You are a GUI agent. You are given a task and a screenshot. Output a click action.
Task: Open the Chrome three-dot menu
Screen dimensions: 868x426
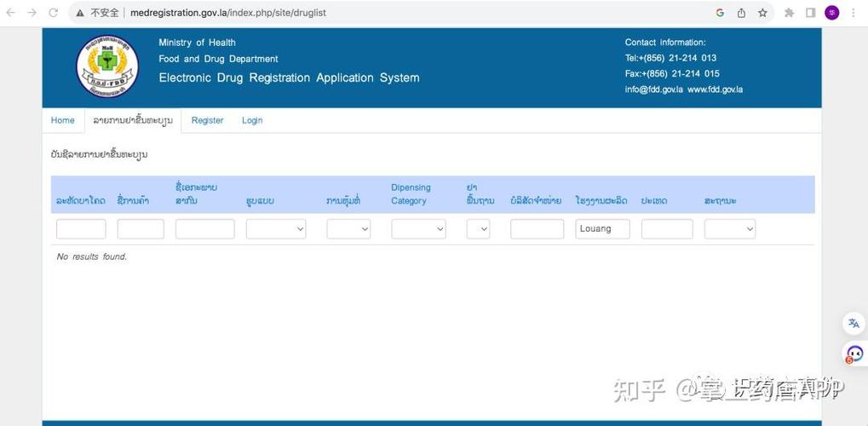click(853, 13)
